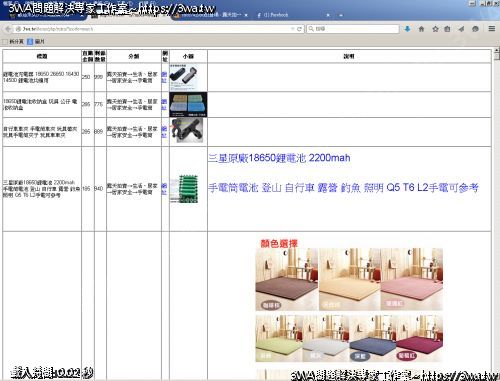Click the pink carpet color swatch image
The height and width of the screenshot is (381, 500).
pos(412,279)
